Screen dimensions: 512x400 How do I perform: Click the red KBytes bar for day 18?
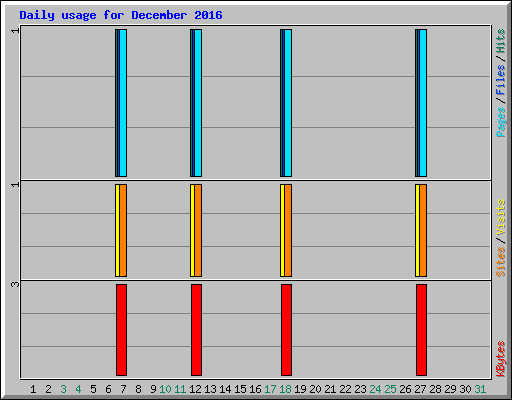click(286, 330)
